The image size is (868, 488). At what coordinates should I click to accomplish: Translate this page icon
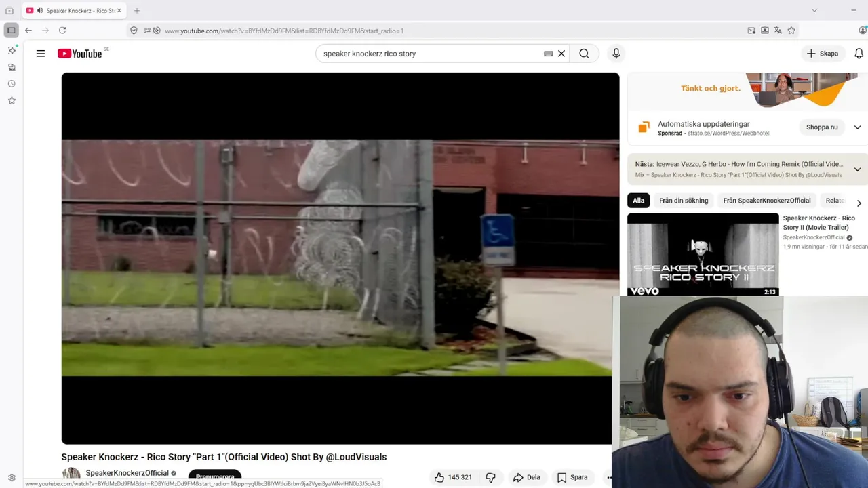778,30
